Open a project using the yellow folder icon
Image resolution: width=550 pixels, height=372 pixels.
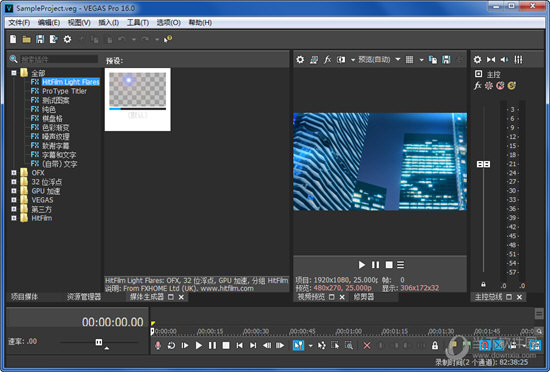pyautogui.click(x=27, y=39)
